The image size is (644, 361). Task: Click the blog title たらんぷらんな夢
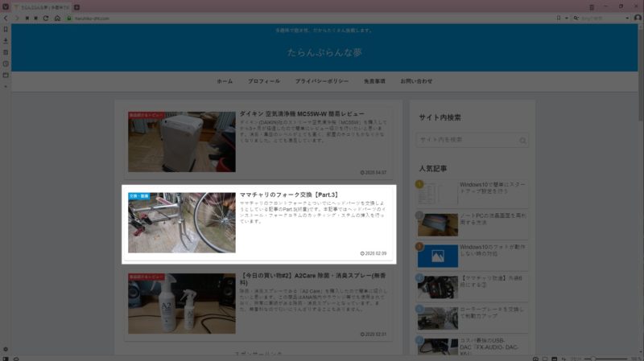tap(324, 52)
